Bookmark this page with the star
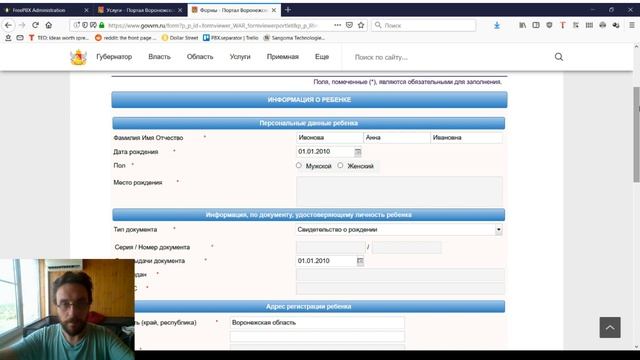This screenshot has width=640, height=360. click(x=361, y=25)
